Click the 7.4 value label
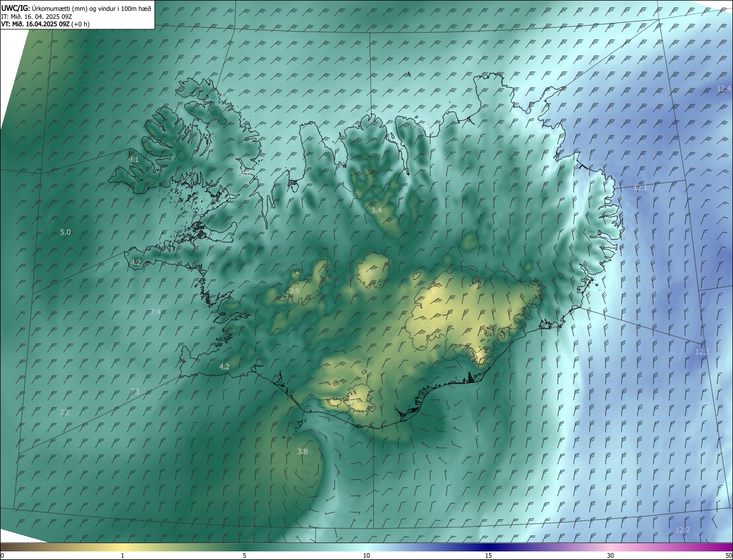The width and height of the screenshot is (733, 560). point(155,311)
